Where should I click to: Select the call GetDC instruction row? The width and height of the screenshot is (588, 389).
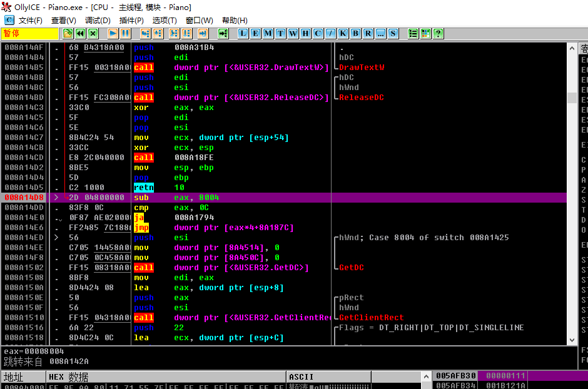tap(284, 268)
